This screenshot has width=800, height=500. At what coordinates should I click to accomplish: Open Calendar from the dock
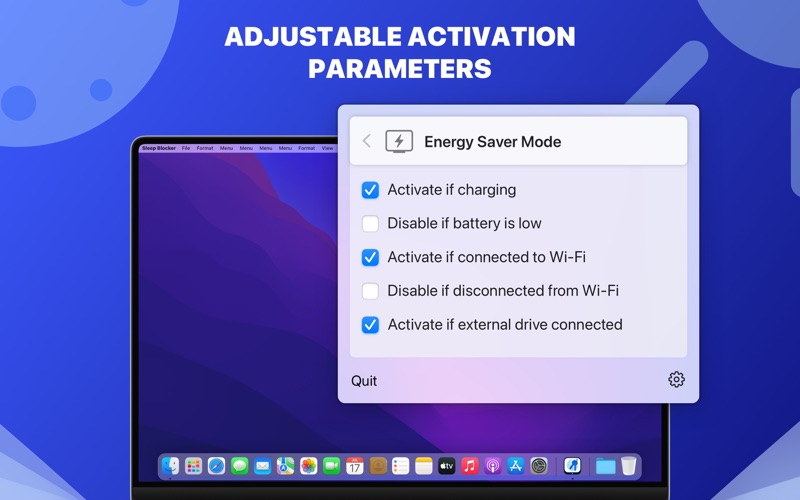point(355,466)
